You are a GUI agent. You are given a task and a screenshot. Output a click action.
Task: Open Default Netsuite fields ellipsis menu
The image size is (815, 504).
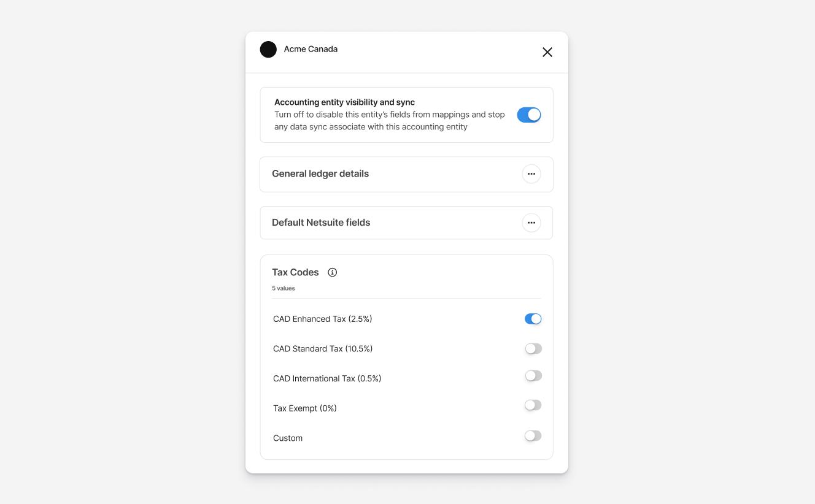pos(531,223)
